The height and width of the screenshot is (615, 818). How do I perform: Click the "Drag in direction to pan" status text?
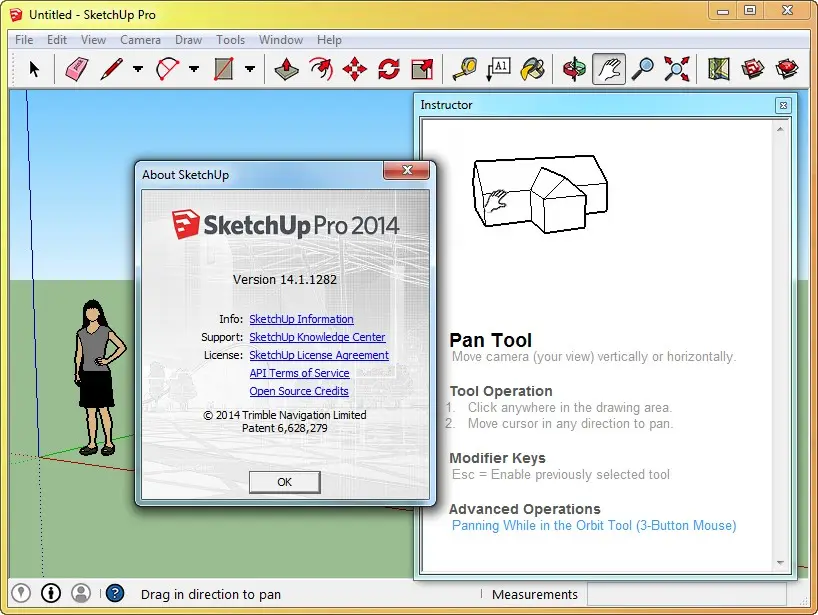[211, 595]
